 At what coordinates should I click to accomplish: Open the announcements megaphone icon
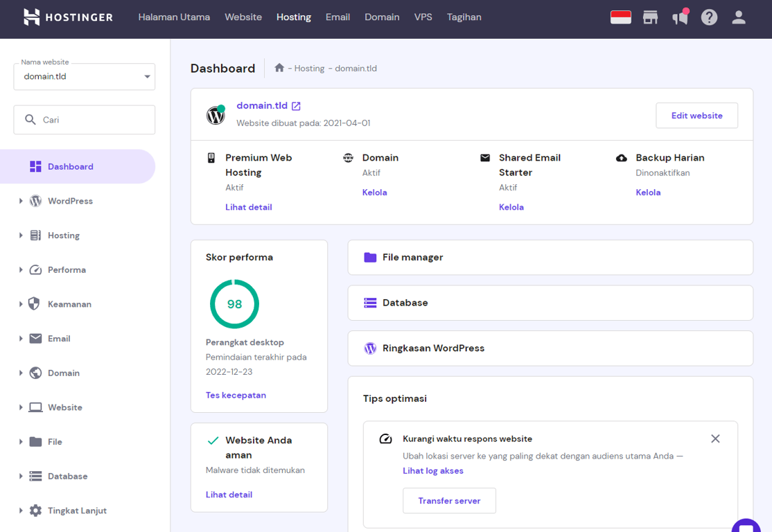[x=680, y=18]
